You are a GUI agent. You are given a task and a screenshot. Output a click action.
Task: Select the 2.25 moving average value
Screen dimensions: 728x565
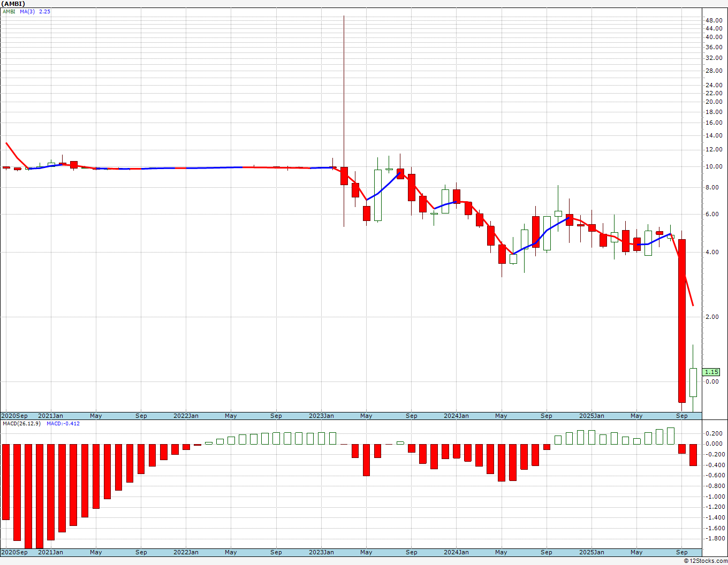(44, 11)
